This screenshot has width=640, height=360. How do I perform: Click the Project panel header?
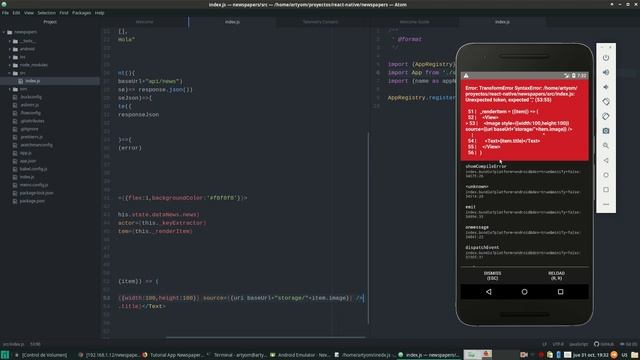pyautogui.click(x=50, y=22)
